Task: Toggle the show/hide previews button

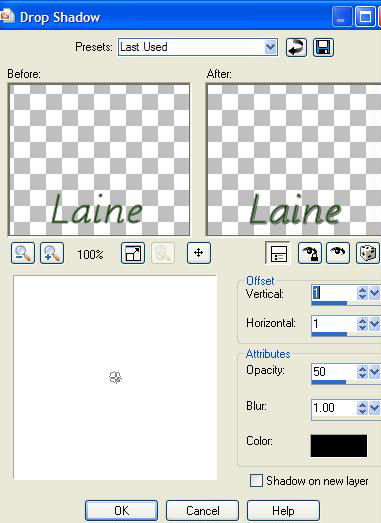Action: pos(278,253)
